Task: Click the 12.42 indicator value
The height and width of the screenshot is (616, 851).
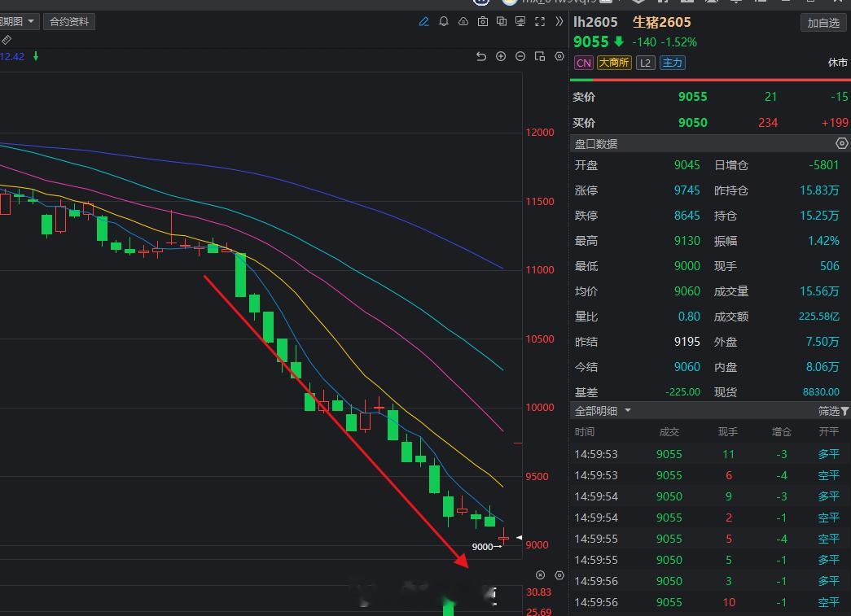Action: point(12,56)
